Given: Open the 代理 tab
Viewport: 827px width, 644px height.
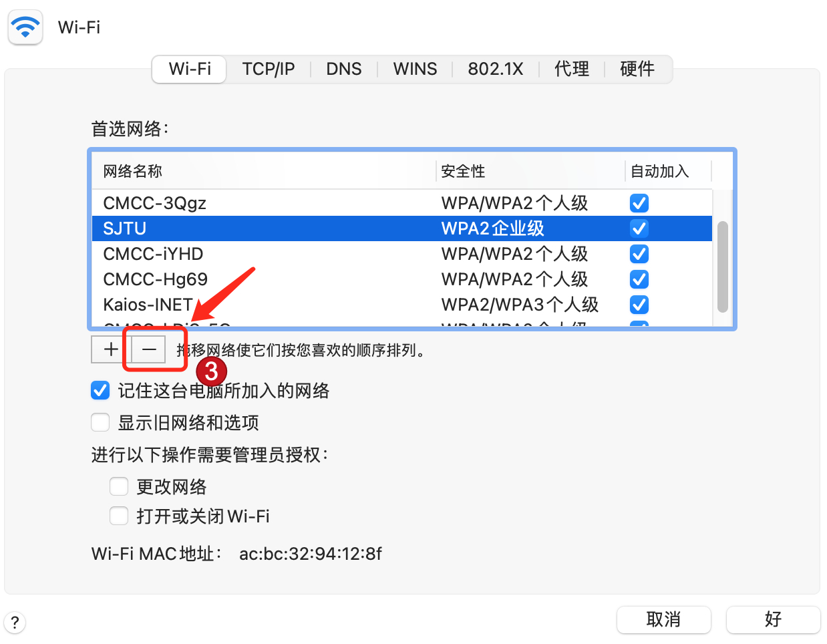Looking at the screenshot, I should tap(572, 69).
